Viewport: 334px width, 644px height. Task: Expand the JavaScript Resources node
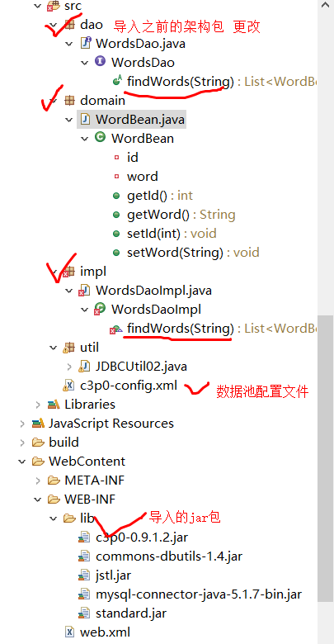click(x=22, y=423)
